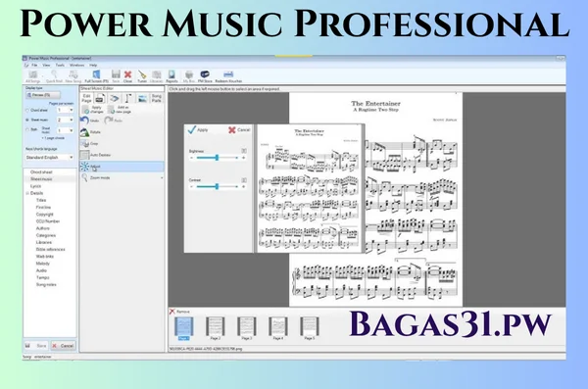Screen dimensions: 588x389
Task: Click the New Song toolbar icon
Action: pyautogui.click(x=73, y=76)
